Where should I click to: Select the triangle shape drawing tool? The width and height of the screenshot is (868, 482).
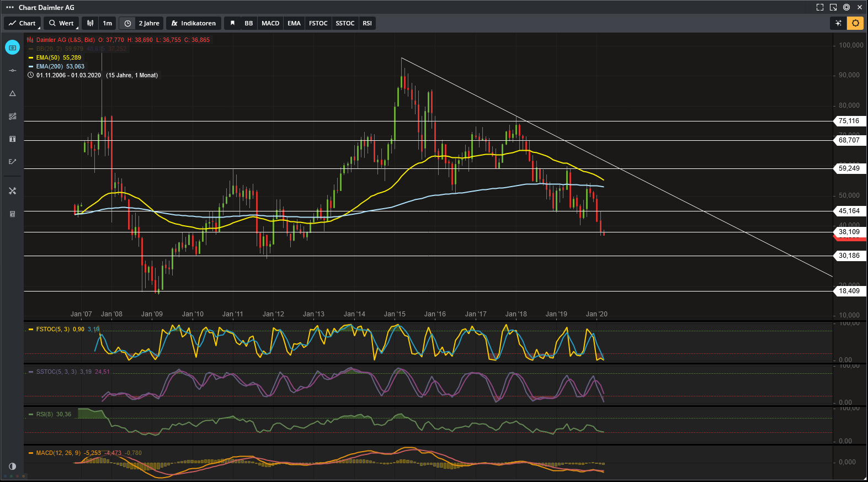(12, 93)
